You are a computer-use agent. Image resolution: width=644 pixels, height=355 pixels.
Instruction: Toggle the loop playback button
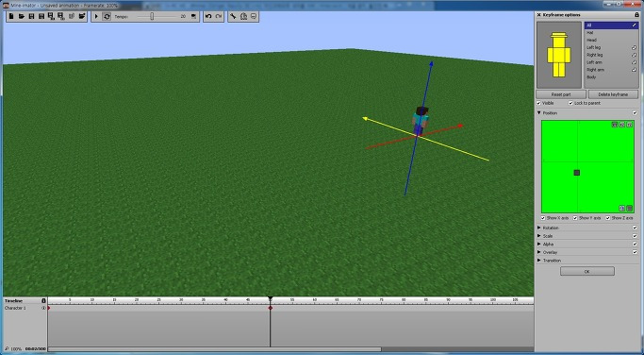(107, 16)
